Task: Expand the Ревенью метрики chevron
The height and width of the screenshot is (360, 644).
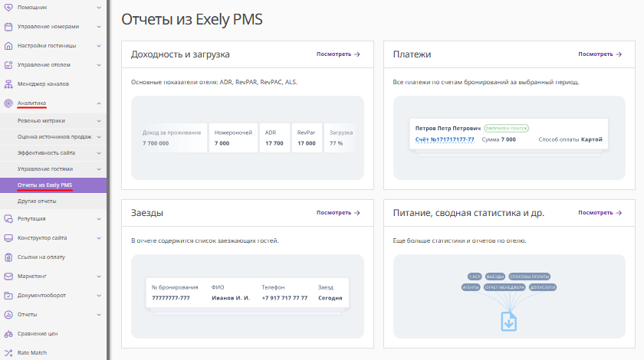Action: (99, 121)
